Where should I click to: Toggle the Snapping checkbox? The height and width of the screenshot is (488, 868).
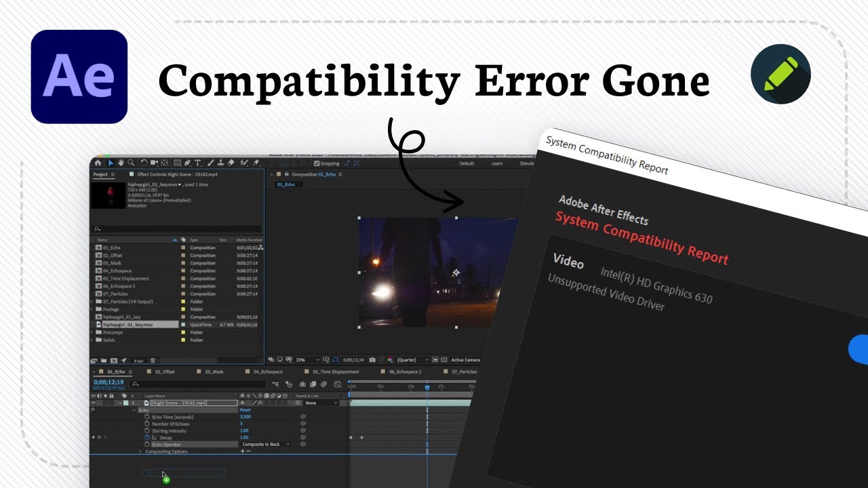point(317,163)
